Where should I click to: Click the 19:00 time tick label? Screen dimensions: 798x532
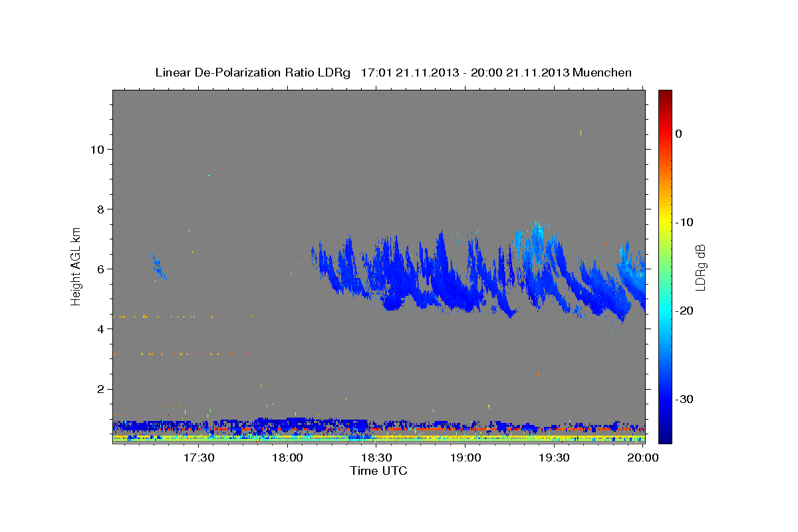(465, 458)
